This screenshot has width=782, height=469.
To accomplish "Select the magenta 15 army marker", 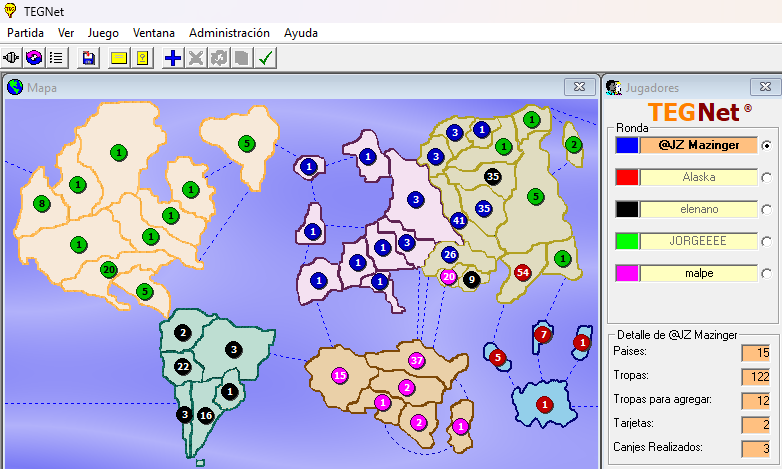I will click(x=340, y=375).
